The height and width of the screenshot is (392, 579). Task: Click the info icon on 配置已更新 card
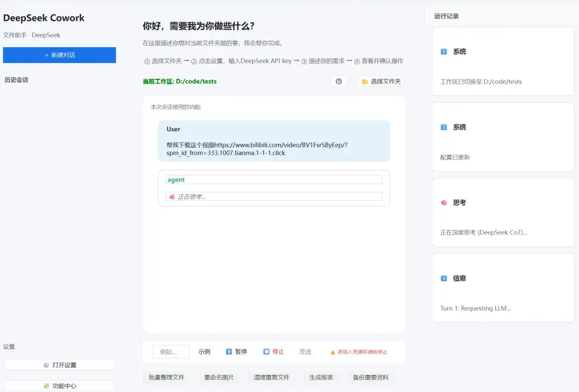(444, 127)
